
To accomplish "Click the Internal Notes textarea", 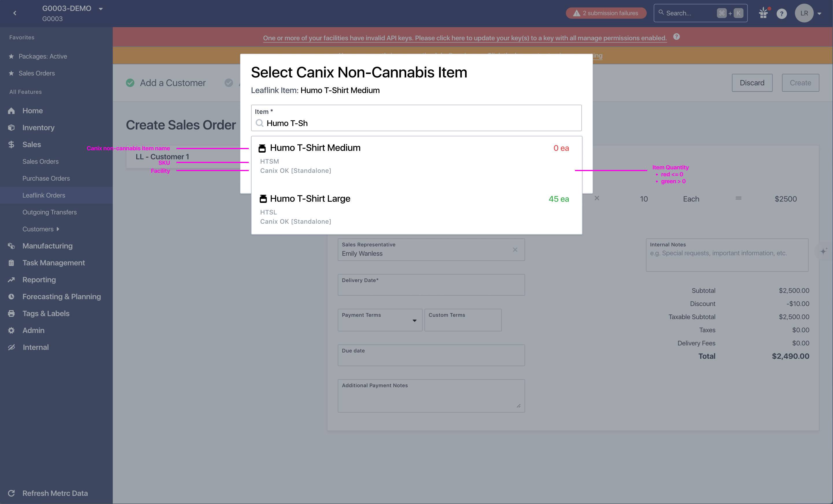I will [727, 255].
